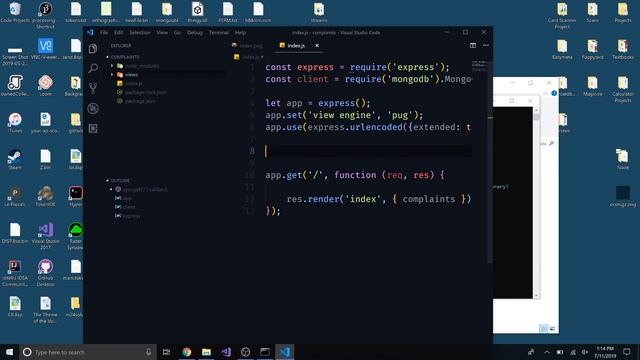Click the Cortana microphone icon
This screenshot has width=640, height=360.
148,352
